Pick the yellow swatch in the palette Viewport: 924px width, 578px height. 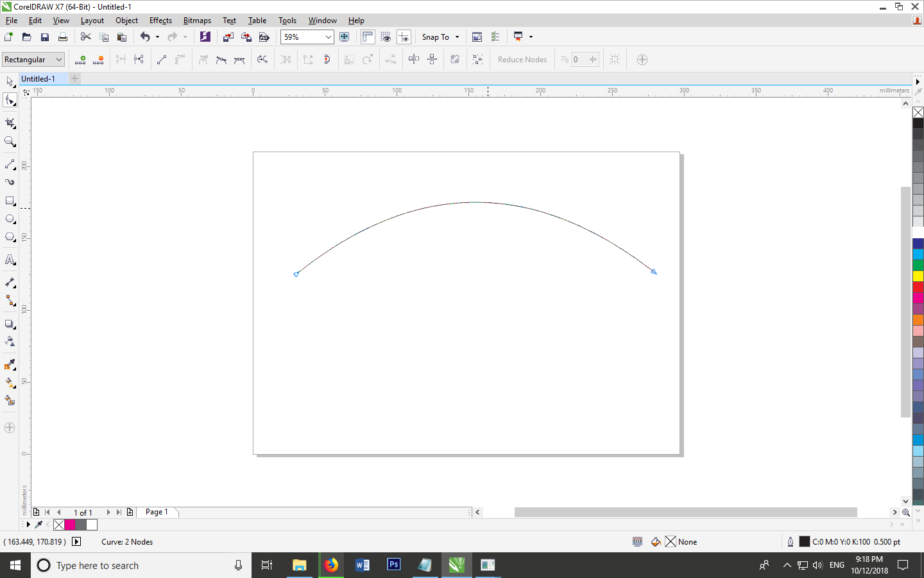(918, 276)
